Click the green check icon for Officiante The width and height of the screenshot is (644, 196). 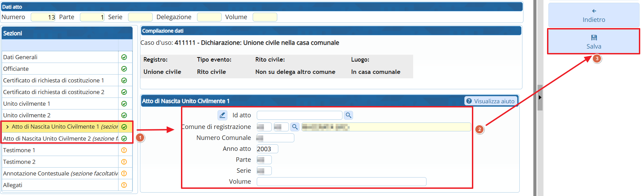124,69
